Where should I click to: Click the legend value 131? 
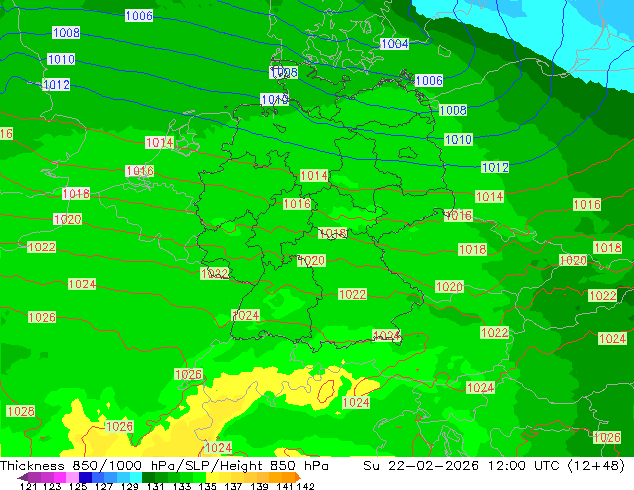[x=155, y=486]
